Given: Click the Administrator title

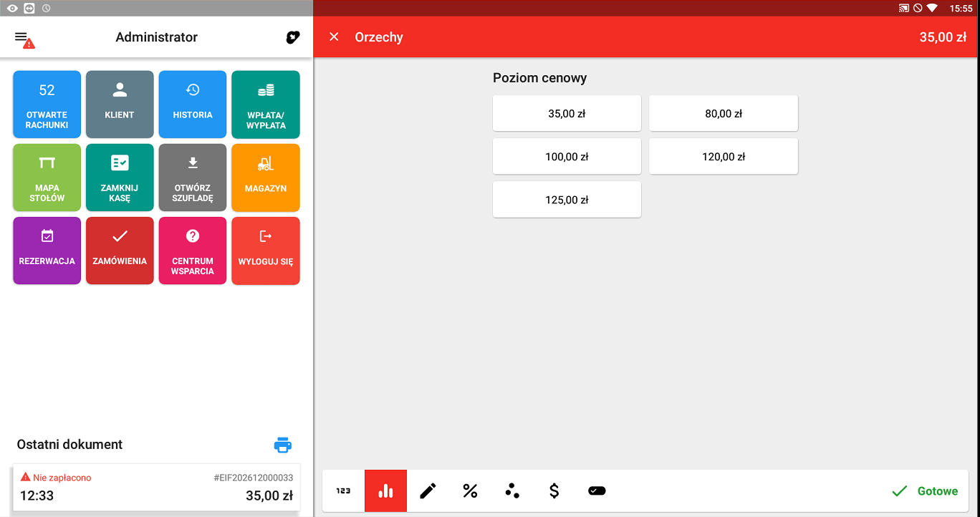Looking at the screenshot, I should 156,37.
